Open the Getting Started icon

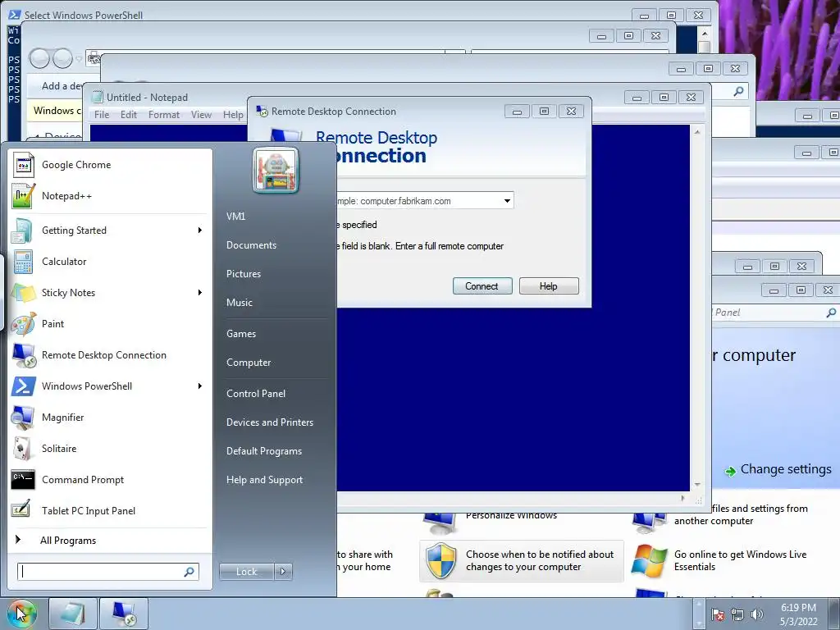click(x=22, y=231)
